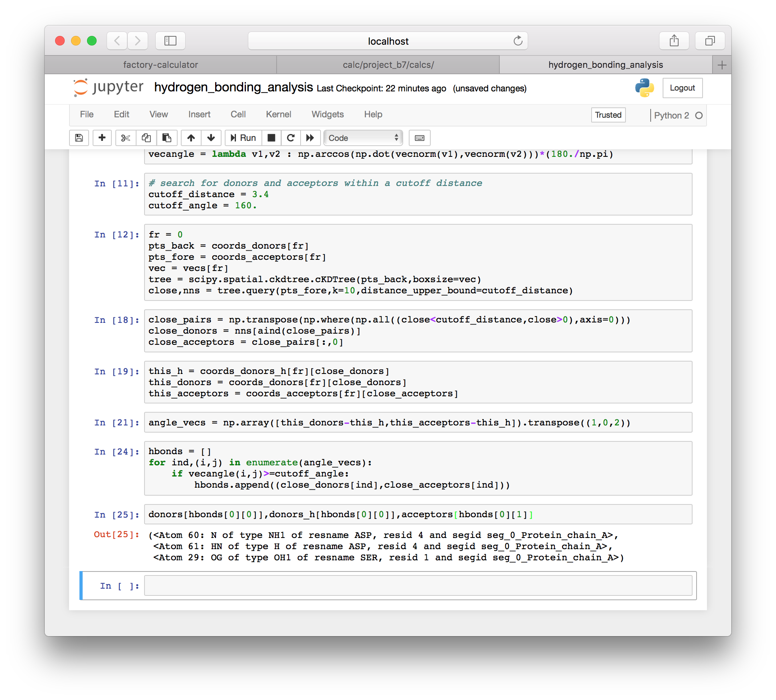Viewport: 776px width, 700px height.
Task: Open the Edit menu
Action: pyautogui.click(x=121, y=115)
